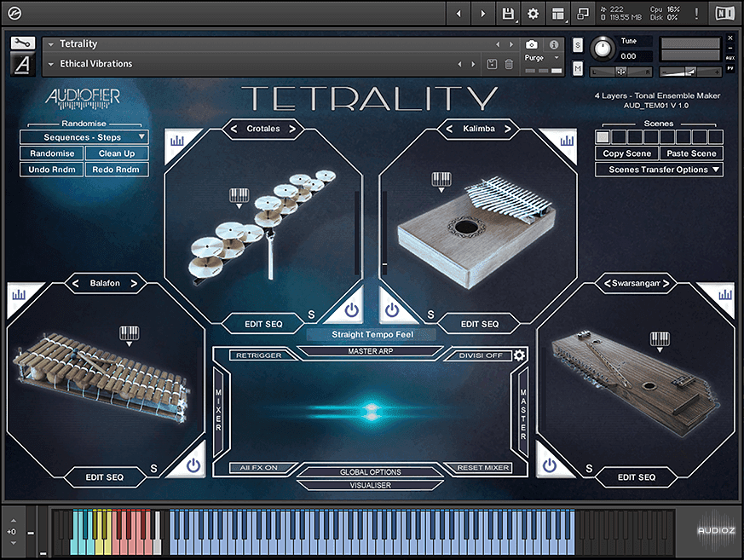This screenshot has width=744, height=560.
Task: Open the instrument wrench edit icon
Action: pos(22,43)
